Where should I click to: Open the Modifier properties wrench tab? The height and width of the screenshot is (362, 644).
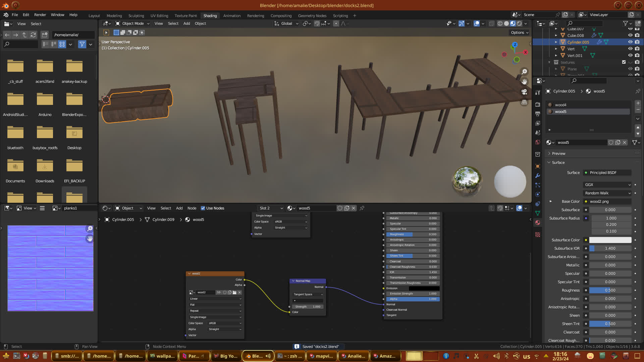[538, 176]
